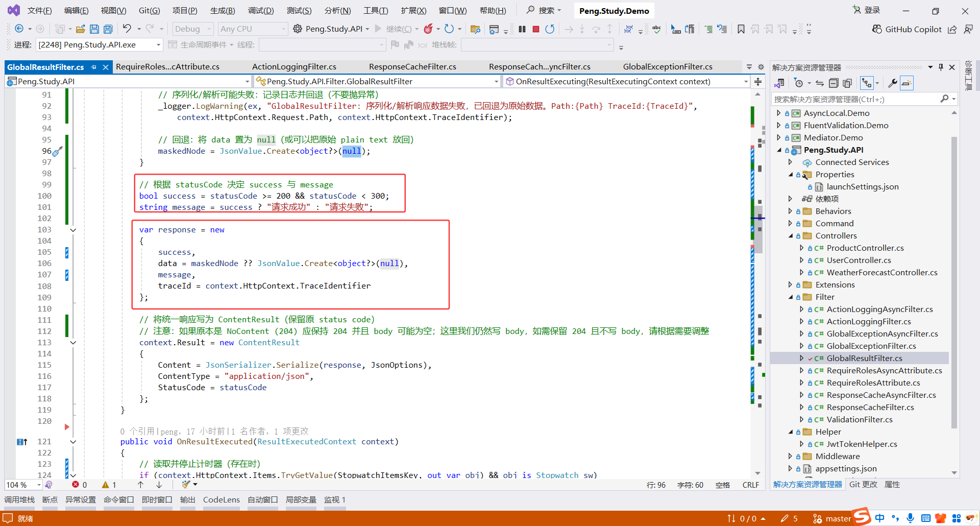Image resolution: width=980 pixels, height=526 pixels.
Task: Open the Git 更改 panel tab
Action: pyautogui.click(x=863, y=485)
